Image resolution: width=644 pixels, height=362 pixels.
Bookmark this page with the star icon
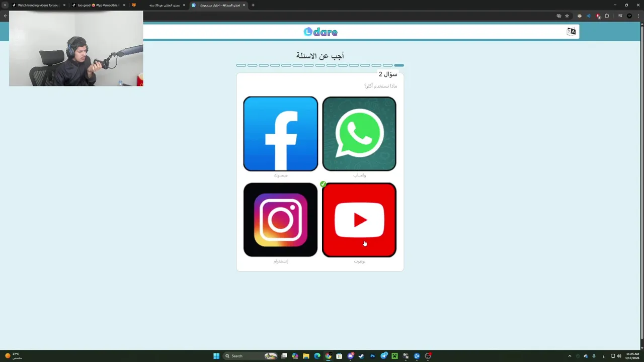(x=567, y=16)
